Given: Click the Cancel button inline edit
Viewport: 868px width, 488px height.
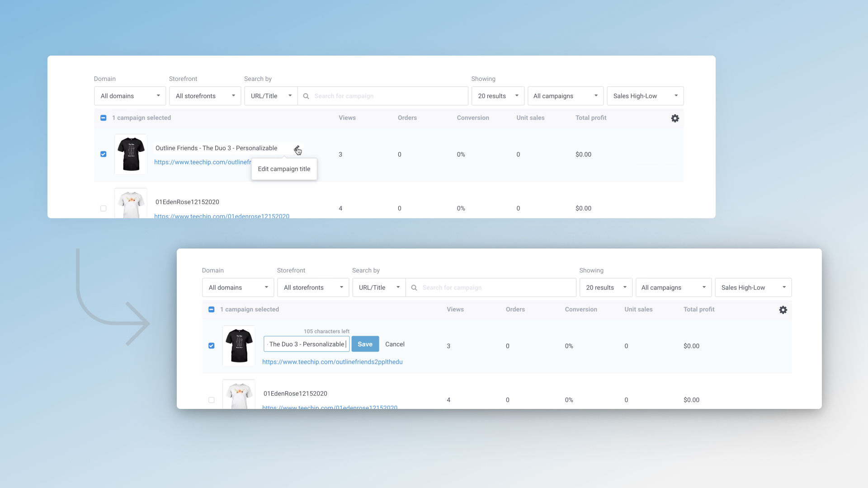Looking at the screenshot, I should tap(395, 344).
